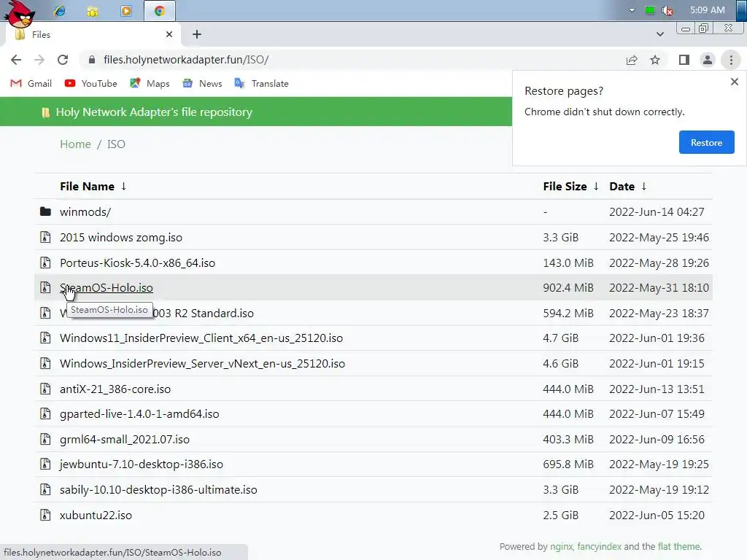The width and height of the screenshot is (747, 560).
Task: Open the profile avatar icon
Action: (x=708, y=60)
